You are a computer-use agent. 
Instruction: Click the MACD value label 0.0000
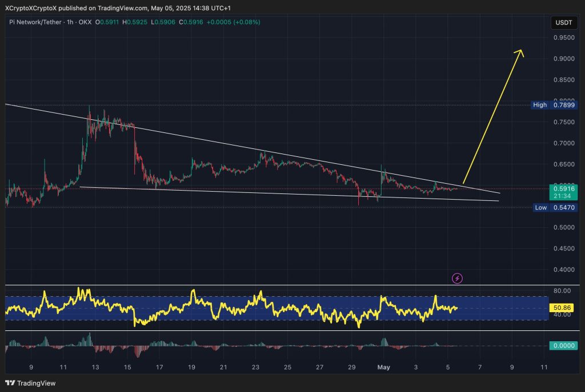563,346
